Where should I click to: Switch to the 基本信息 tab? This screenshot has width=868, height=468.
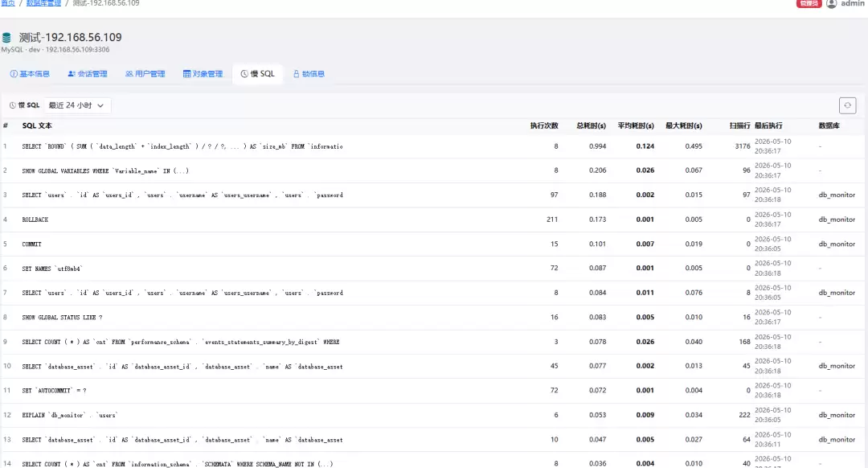(x=30, y=74)
